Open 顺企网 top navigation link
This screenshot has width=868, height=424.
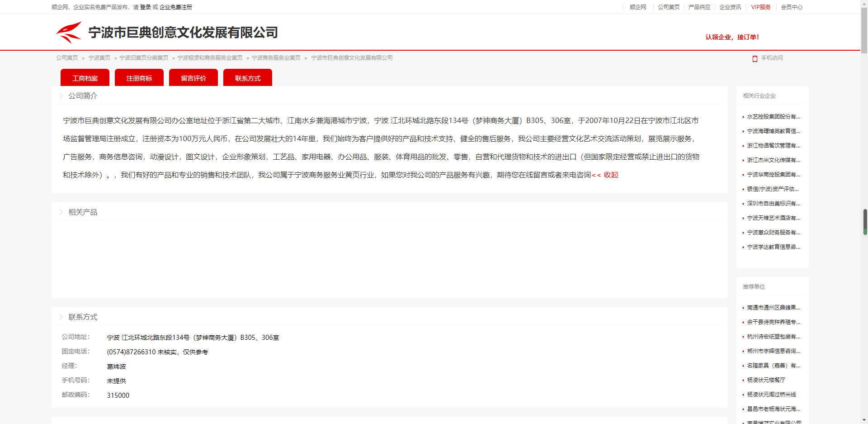click(x=638, y=7)
